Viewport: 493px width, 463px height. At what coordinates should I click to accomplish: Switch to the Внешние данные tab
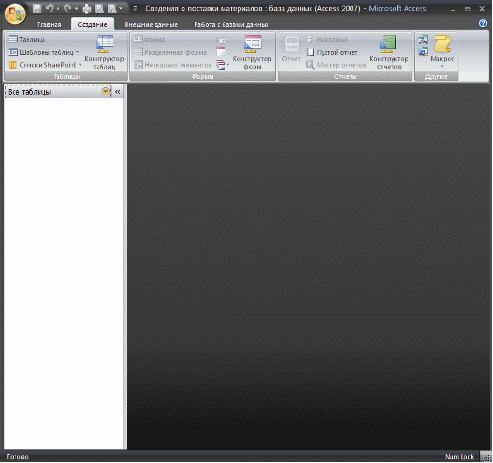(151, 25)
